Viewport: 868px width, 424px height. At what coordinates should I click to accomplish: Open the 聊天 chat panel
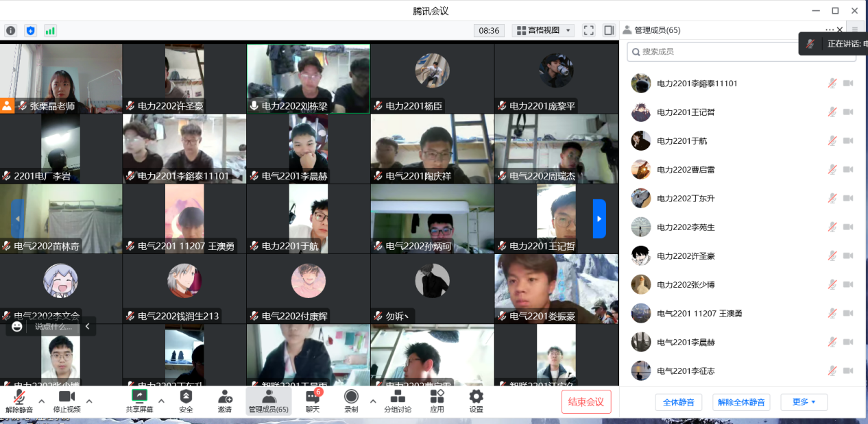312,401
